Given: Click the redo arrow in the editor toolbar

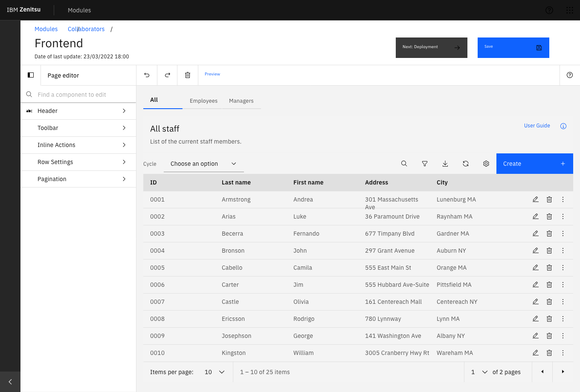Looking at the screenshot, I should point(168,75).
